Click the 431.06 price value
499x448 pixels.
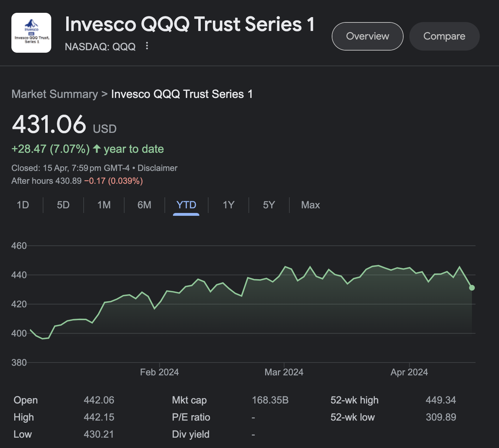tap(49, 124)
